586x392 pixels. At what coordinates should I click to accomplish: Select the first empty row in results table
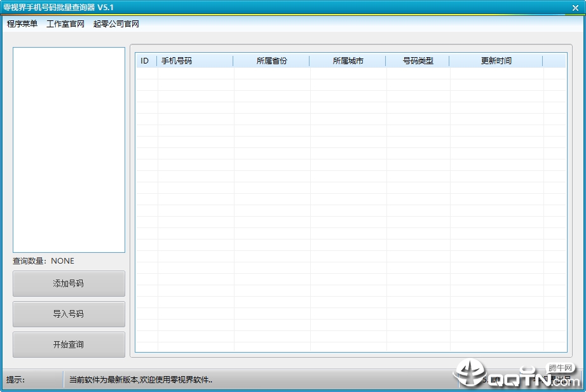coord(351,73)
